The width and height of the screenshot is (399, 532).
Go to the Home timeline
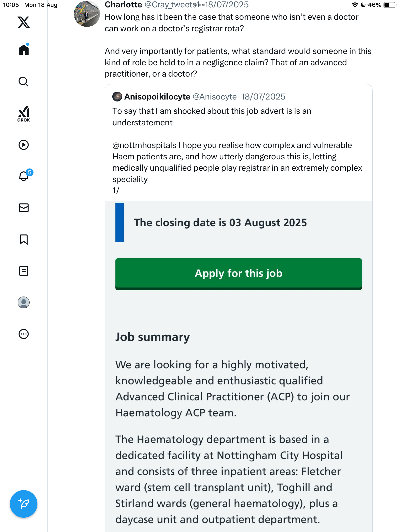(24, 50)
